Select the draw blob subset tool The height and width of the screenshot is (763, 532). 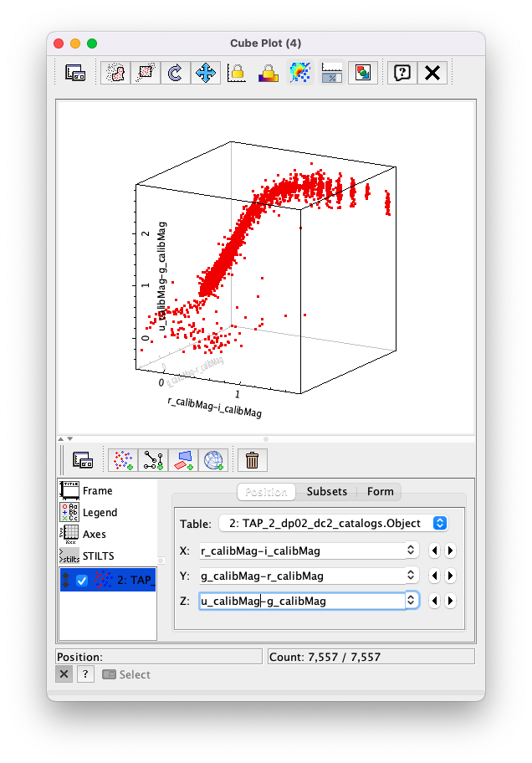115,73
